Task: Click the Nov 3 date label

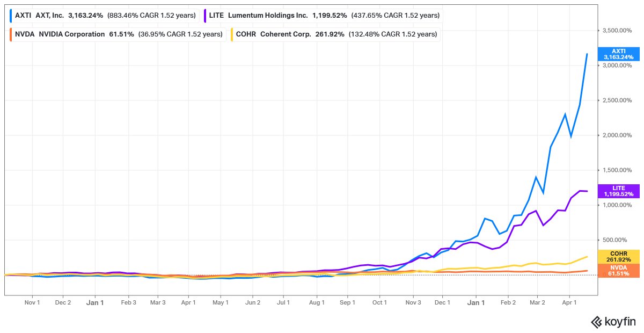Action: (413, 302)
